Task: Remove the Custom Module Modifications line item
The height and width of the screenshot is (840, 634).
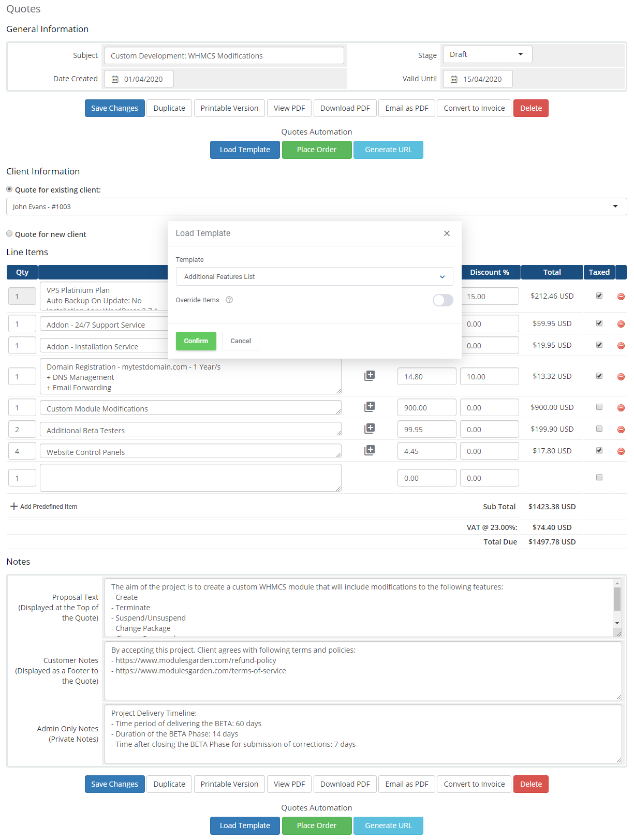Action: (x=621, y=408)
